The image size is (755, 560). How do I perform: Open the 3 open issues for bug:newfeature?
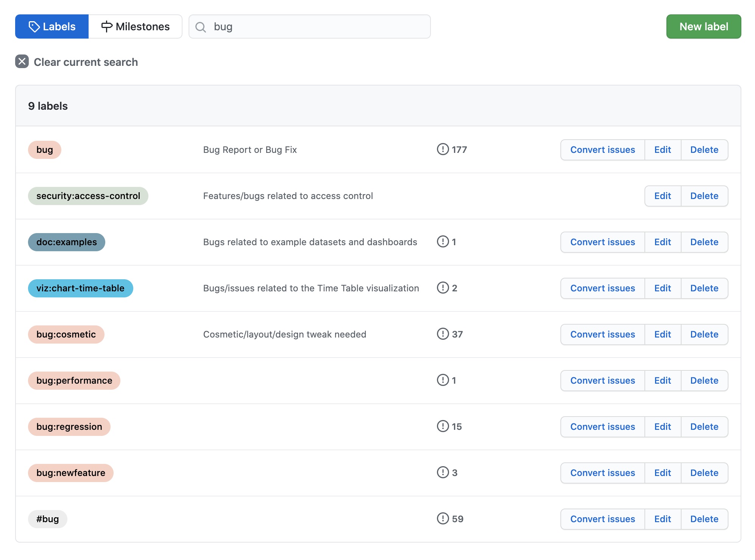click(447, 473)
